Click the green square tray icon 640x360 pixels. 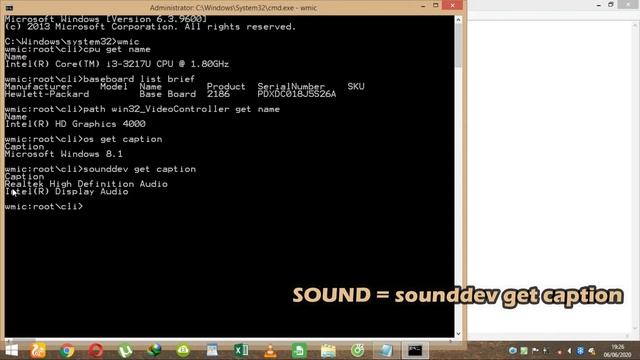point(524,351)
